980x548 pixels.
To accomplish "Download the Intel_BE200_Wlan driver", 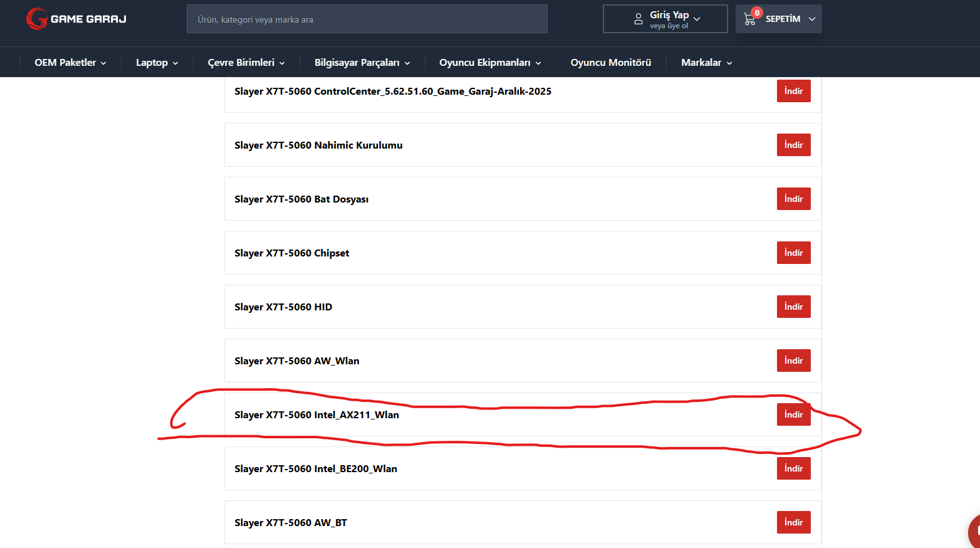I will click(794, 468).
